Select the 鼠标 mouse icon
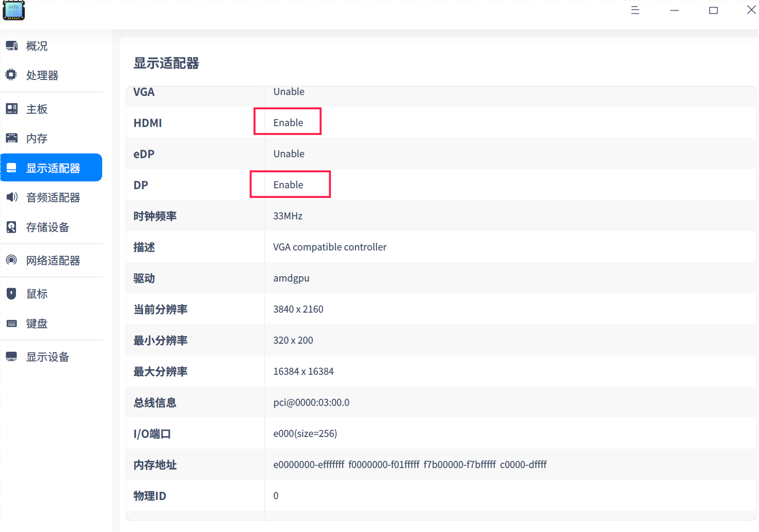 click(x=12, y=293)
